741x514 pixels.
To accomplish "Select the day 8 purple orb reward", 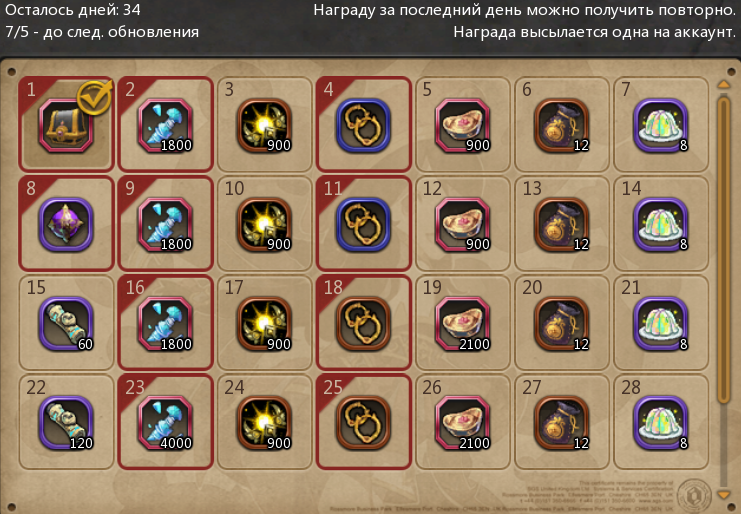I will coord(66,225).
